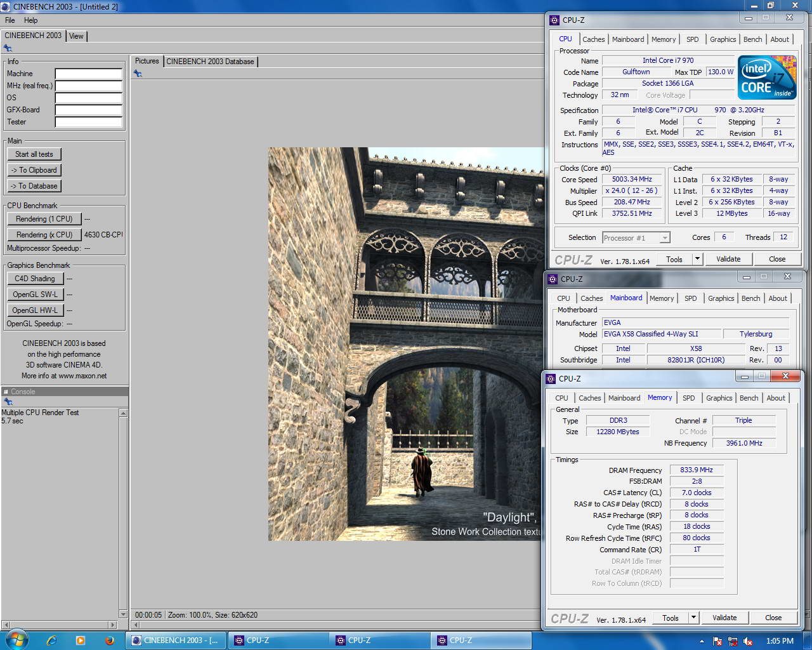Open the SPD tab in the Mainboard CPU-Z window
812x650 pixels.
[x=690, y=298]
